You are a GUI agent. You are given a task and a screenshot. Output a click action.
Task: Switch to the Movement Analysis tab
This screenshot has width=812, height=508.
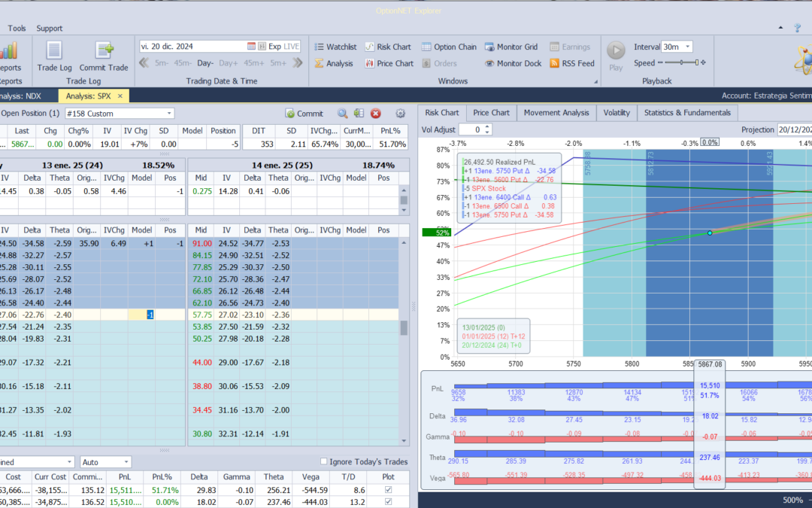[x=556, y=112]
